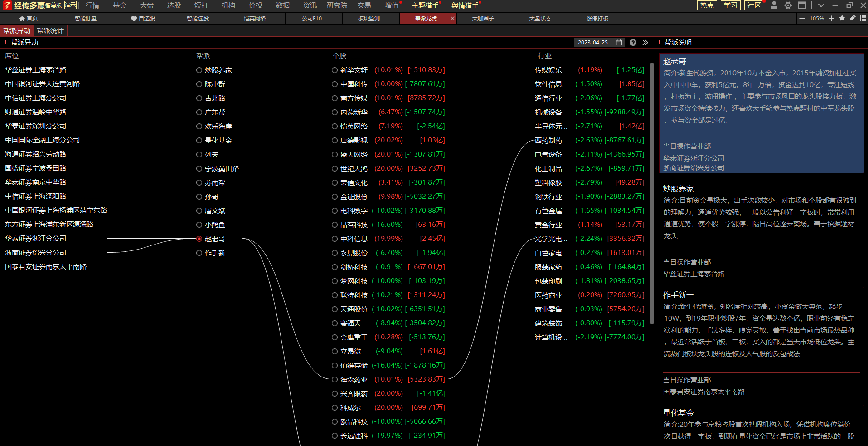868x446 pixels.
Task: Zoom in with the plus icon
Action: [x=832, y=19]
